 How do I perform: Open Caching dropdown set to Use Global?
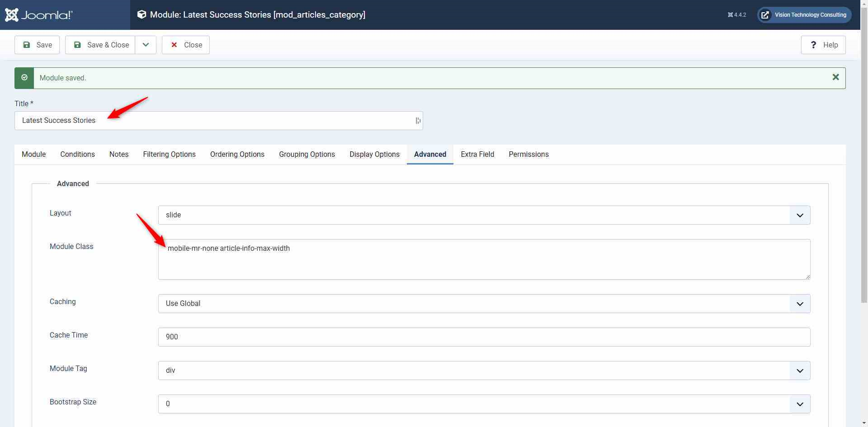click(484, 304)
